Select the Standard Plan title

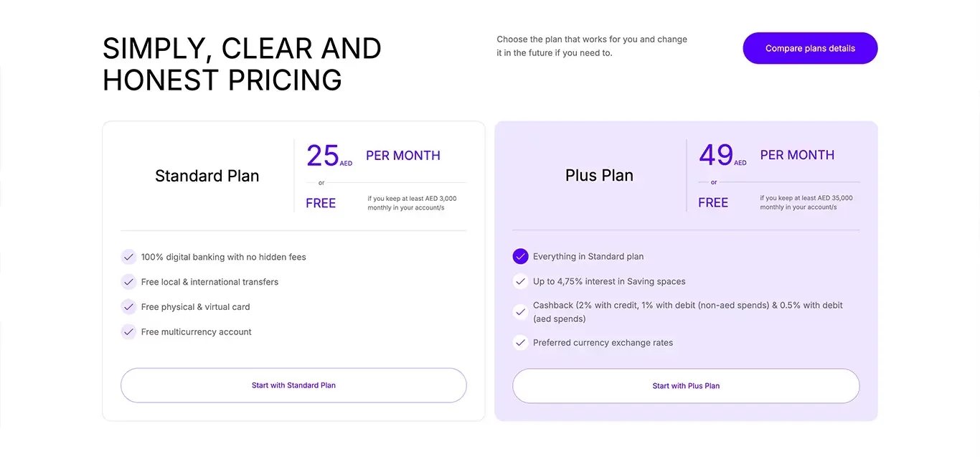click(207, 176)
